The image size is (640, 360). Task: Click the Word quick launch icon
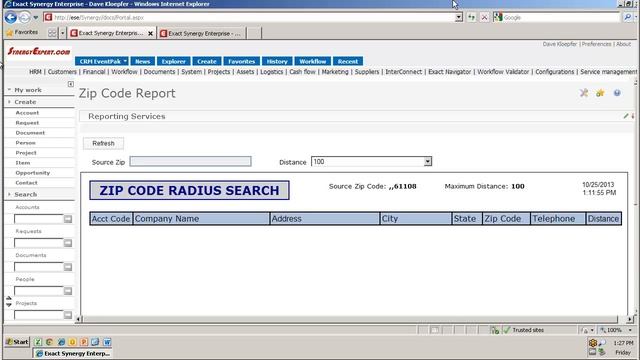point(107,342)
